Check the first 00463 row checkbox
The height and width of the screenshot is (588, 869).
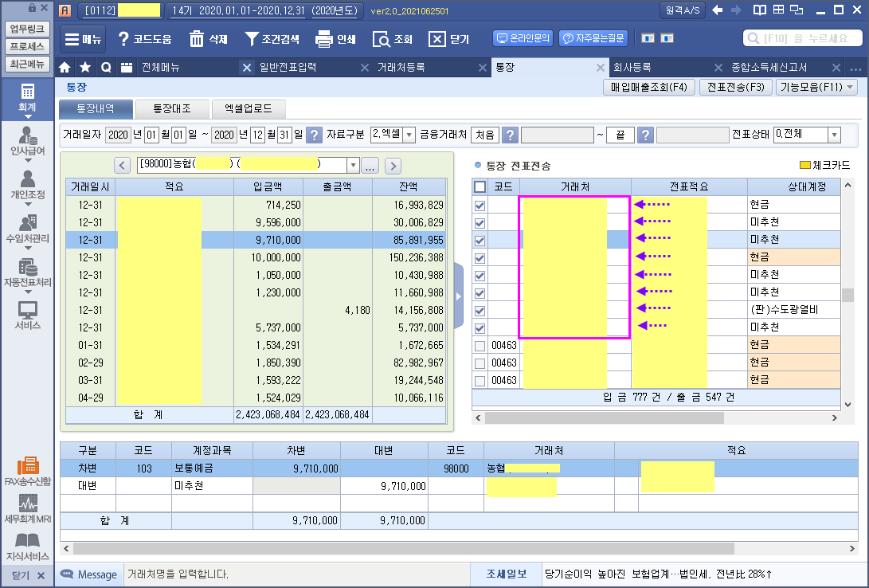coord(480,346)
